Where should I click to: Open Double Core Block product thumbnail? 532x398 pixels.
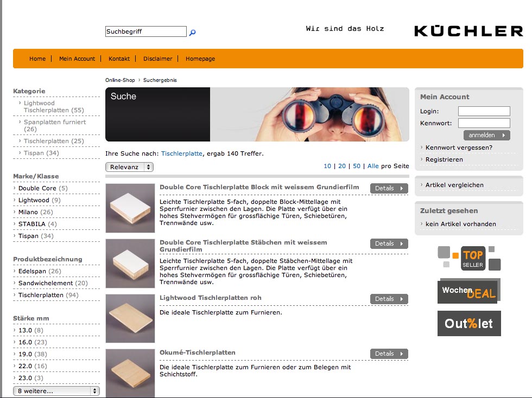(130, 208)
